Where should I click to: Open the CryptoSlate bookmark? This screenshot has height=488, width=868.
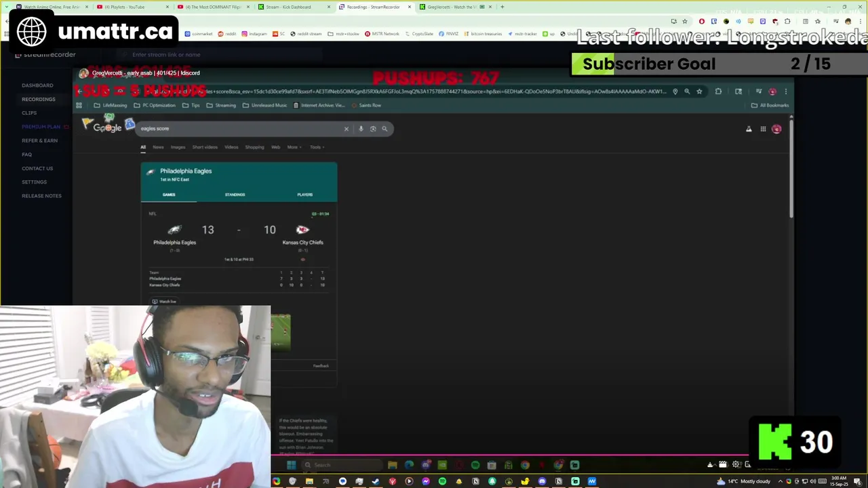point(419,34)
